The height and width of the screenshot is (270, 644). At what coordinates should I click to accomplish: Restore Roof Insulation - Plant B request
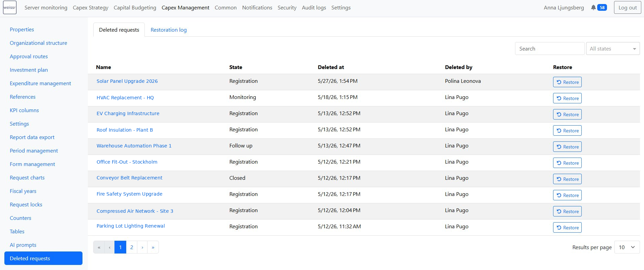[567, 131]
